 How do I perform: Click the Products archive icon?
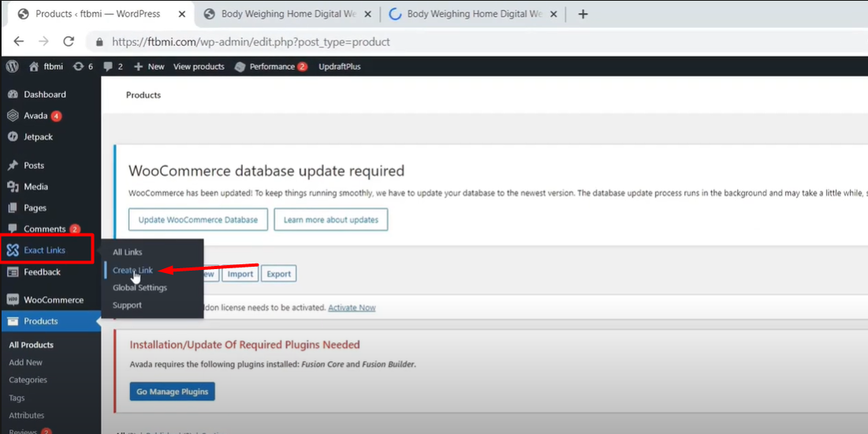(x=13, y=321)
